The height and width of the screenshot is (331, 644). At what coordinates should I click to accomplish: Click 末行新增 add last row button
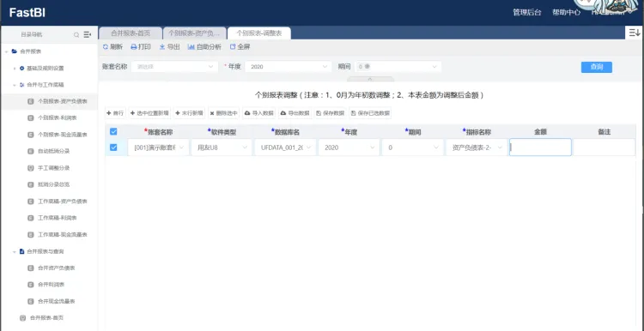(190, 113)
